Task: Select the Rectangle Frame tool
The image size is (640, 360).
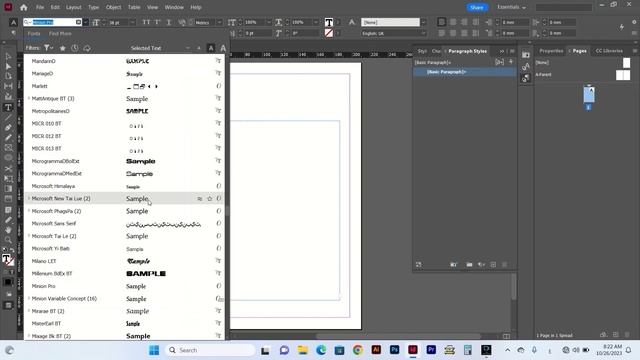Action: (x=8, y=148)
